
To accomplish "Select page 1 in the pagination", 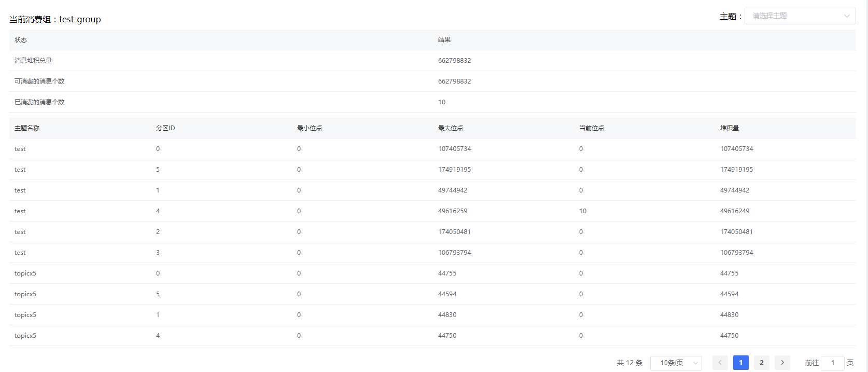I will click(740, 363).
